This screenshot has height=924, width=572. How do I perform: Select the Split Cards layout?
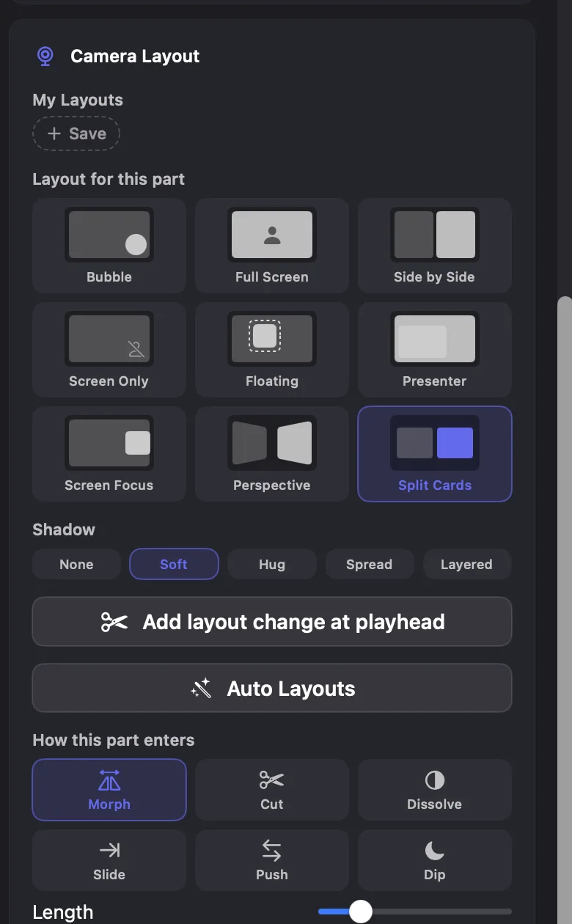[x=435, y=453]
